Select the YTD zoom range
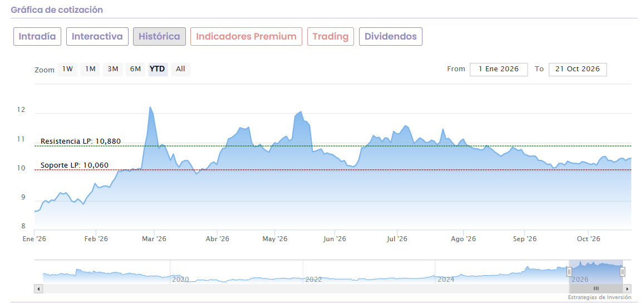The height and width of the screenshot is (308, 644). (158, 69)
